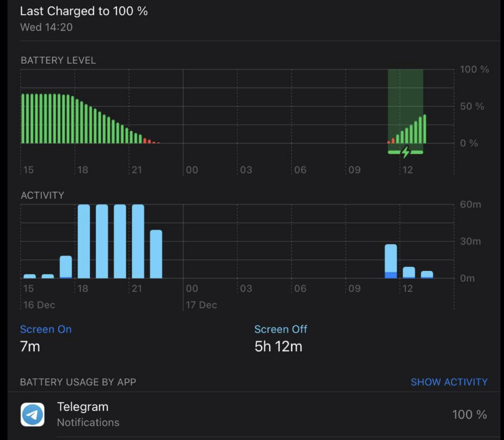This screenshot has width=504, height=440.
Task: Tap the green charging lightning bolt icon
Action: pyautogui.click(x=406, y=152)
